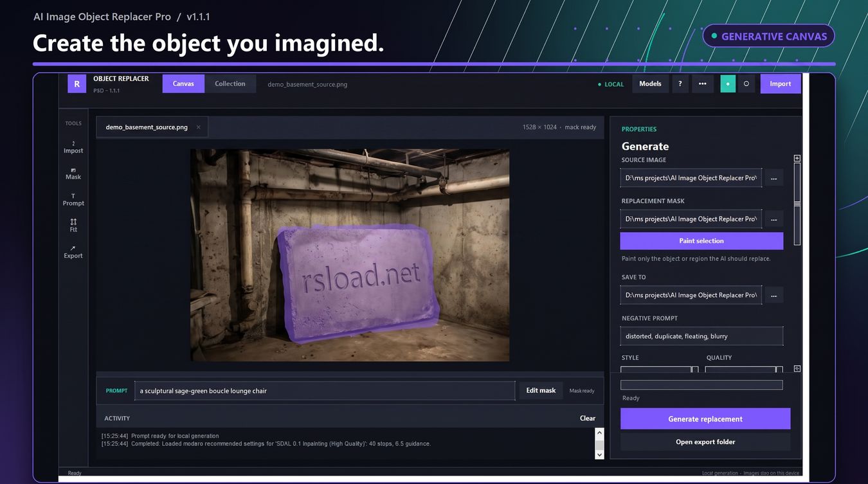Click the 'Loaded modaro recommended settings' log line
This screenshot has width=868, height=484.
click(x=266, y=444)
